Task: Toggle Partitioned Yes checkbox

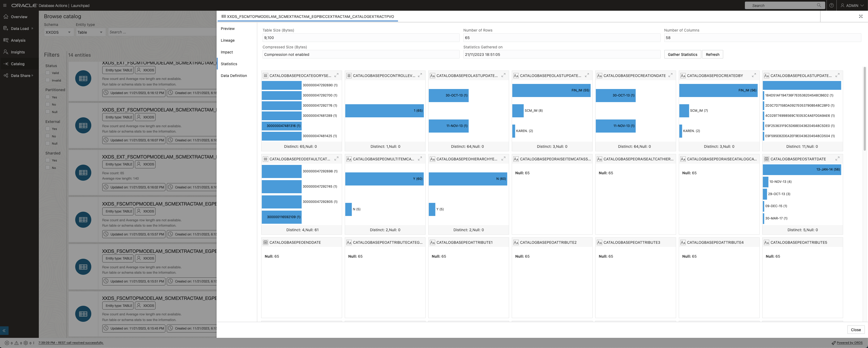Action: (x=48, y=97)
